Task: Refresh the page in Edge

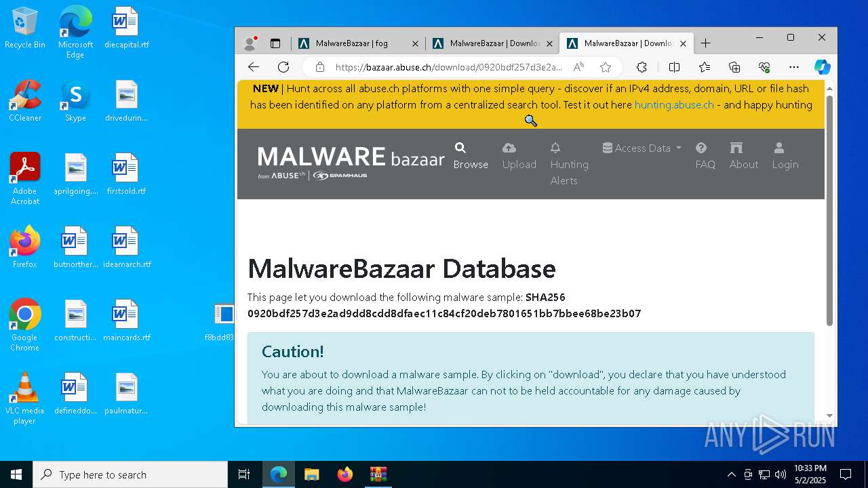Action: (x=283, y=66)
